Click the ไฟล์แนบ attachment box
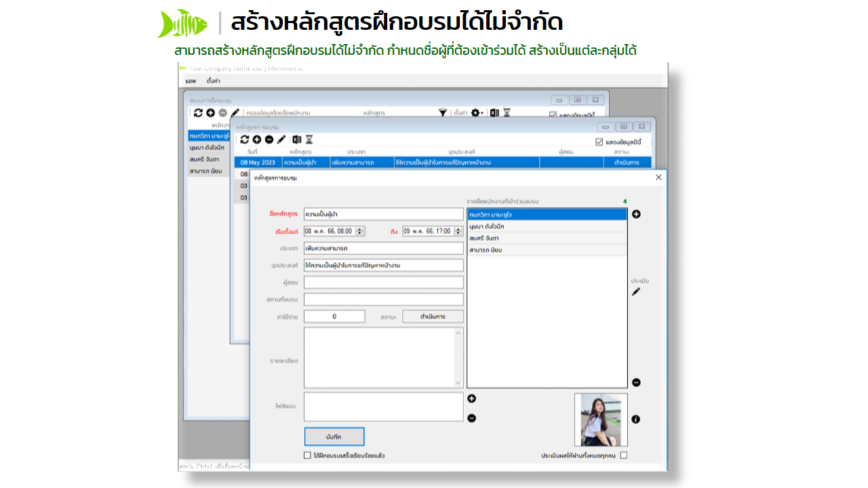This screenshot has width=868, height=488. [x=384, y=407]
